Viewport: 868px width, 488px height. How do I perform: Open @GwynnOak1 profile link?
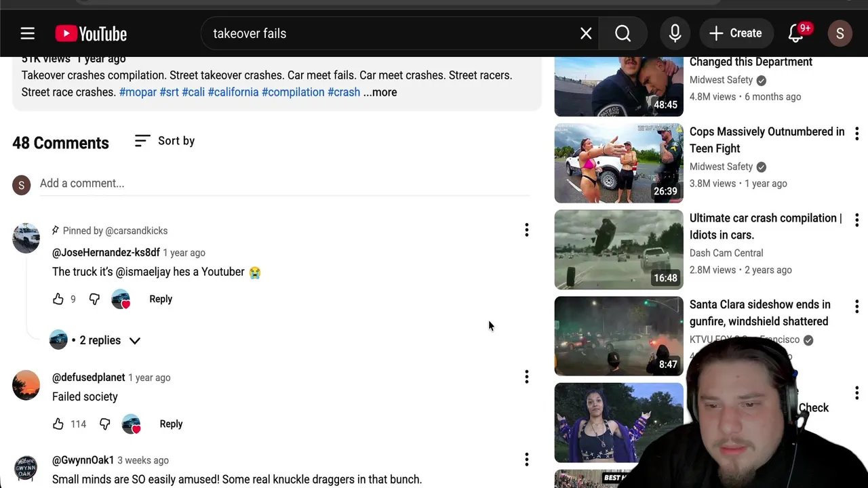click(x=83, y=460)
